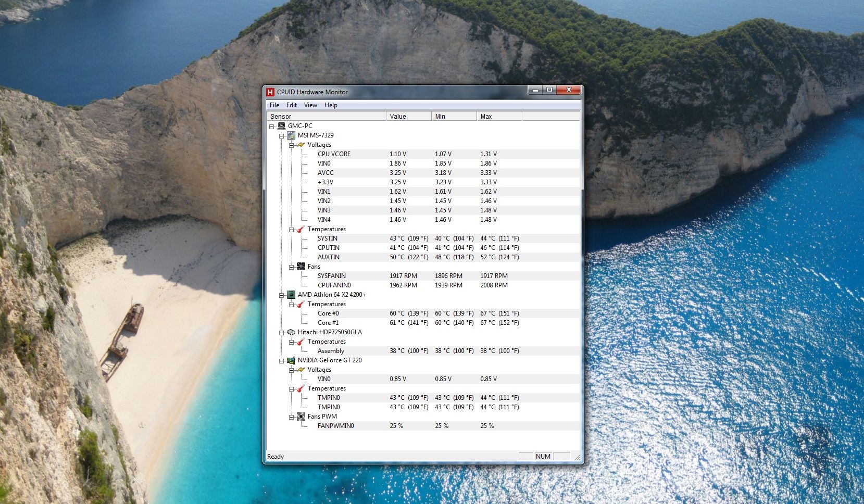Collapse the AMD Athlon 64 X2 4200+ node

click(x=282, y=295)
